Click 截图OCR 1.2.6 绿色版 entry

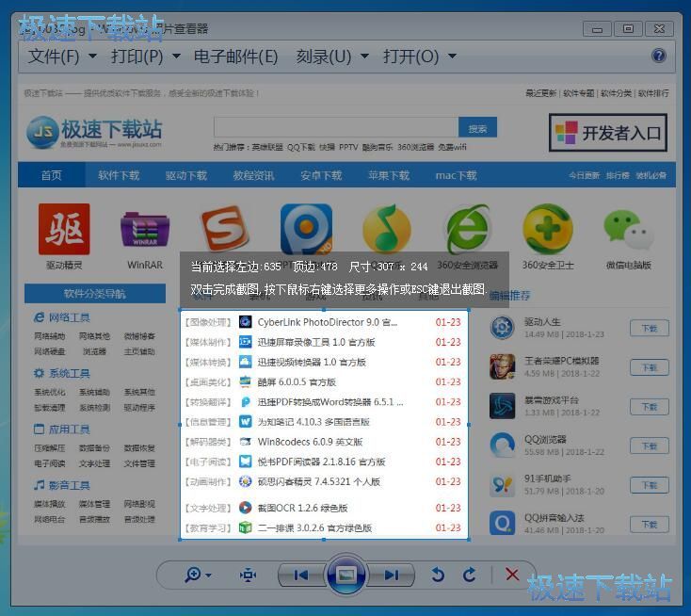(303, 508)
